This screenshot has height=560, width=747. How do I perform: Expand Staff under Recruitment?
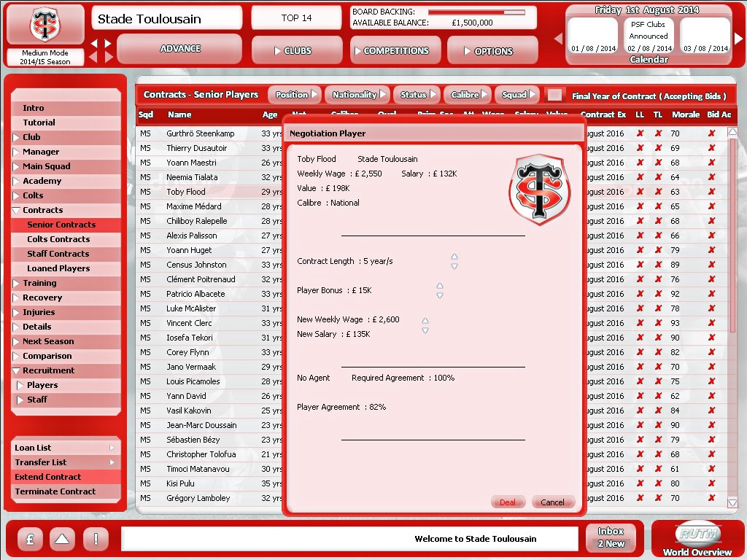20,400
